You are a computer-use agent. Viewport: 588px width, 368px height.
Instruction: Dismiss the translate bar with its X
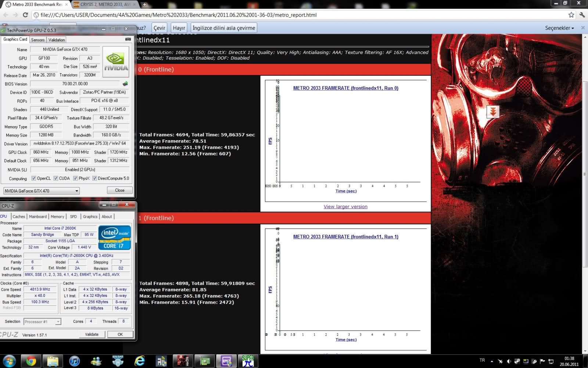pos(583,28)
